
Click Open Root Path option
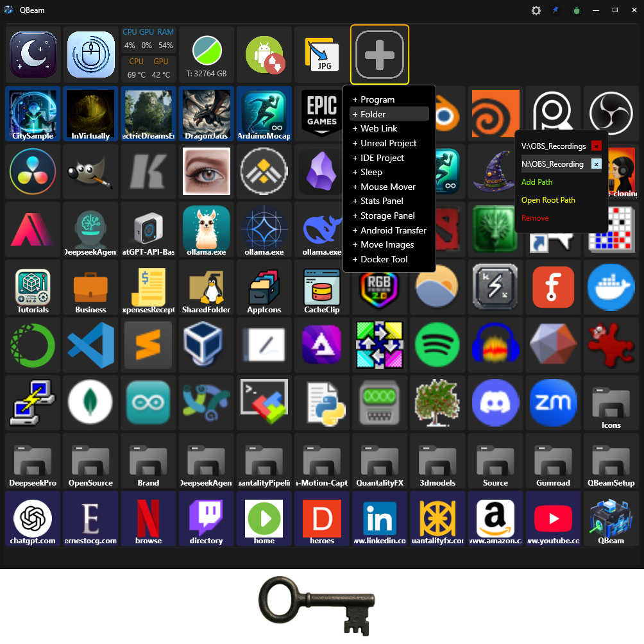(548, 200)
